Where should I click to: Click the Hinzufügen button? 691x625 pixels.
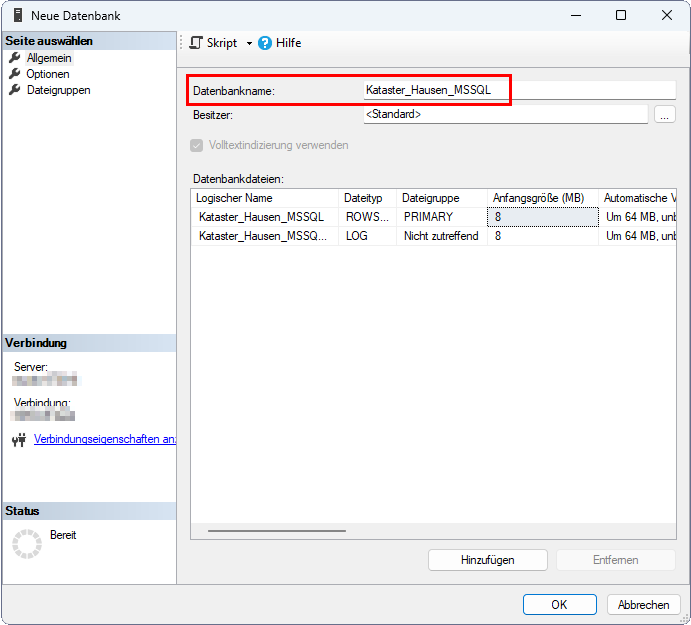488,560
